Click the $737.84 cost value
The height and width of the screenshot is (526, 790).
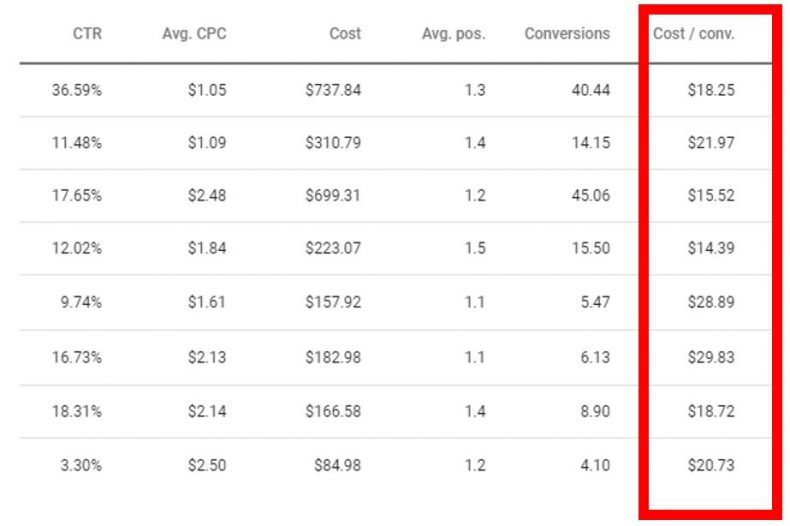[333, 90]
